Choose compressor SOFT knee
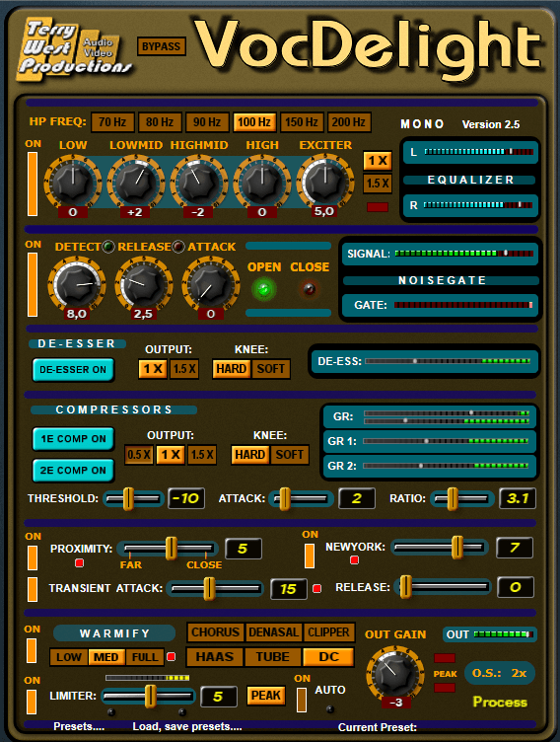 290,455
